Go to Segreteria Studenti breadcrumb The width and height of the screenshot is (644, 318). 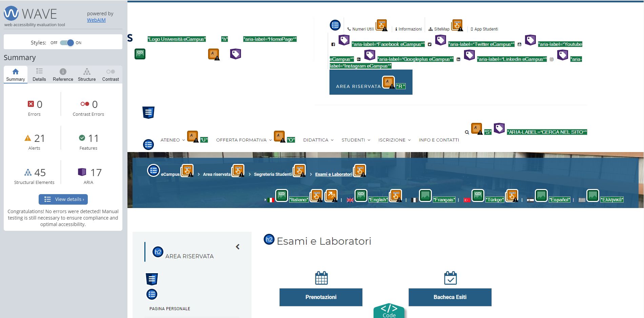pyautogui.click(x=273, y=174)
